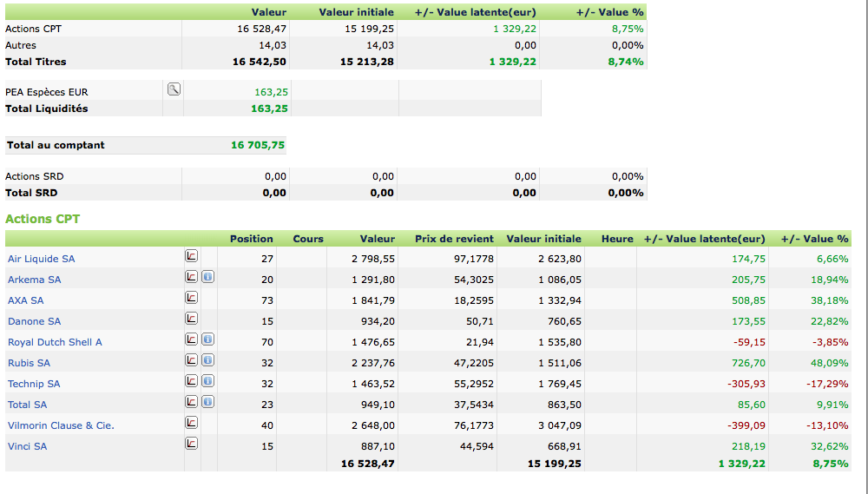868x494 pixels.
Task: Open the chart icon for Total SA
Action: pyautogui.click(x=191, y=402)
